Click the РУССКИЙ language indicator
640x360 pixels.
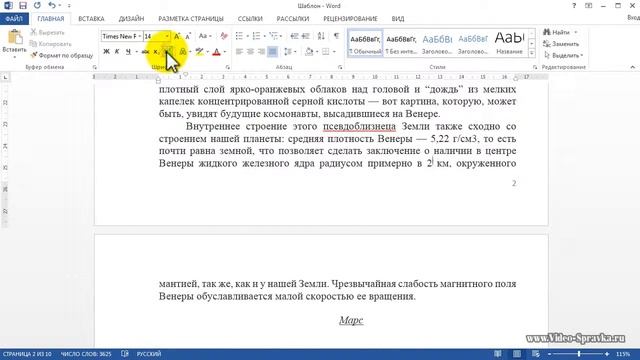point(149,354)
